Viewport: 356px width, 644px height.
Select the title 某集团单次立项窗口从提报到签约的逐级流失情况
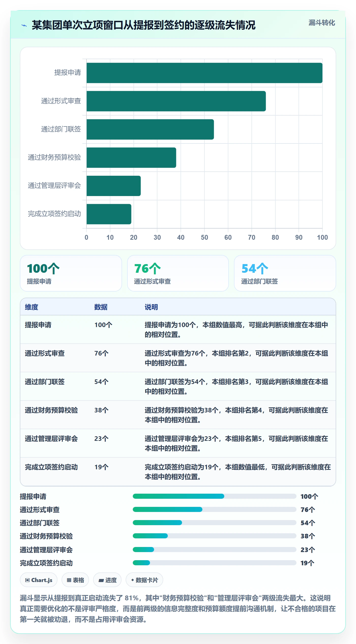point(144,25)
